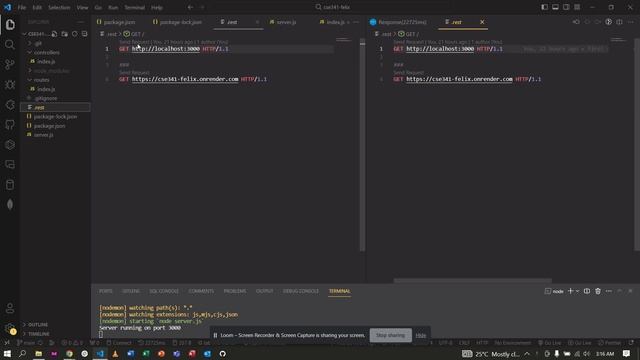Click Send Request above localhost line, left editor
The image size is (640, 360).
(x=134, y=42)
